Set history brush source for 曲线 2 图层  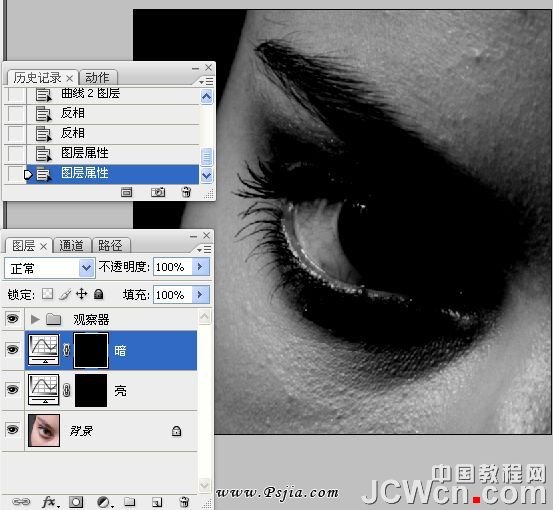(x=16, y=95)
